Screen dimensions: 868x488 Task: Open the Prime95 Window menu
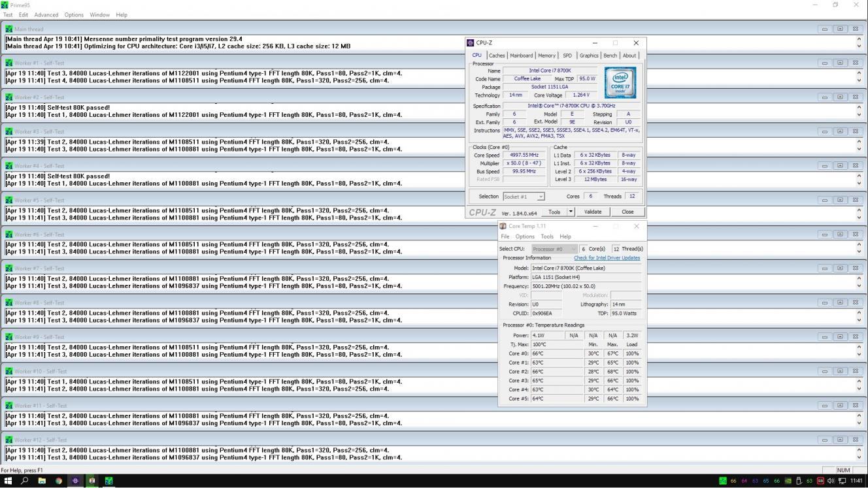pyautogui.click(x=99, y=14)
